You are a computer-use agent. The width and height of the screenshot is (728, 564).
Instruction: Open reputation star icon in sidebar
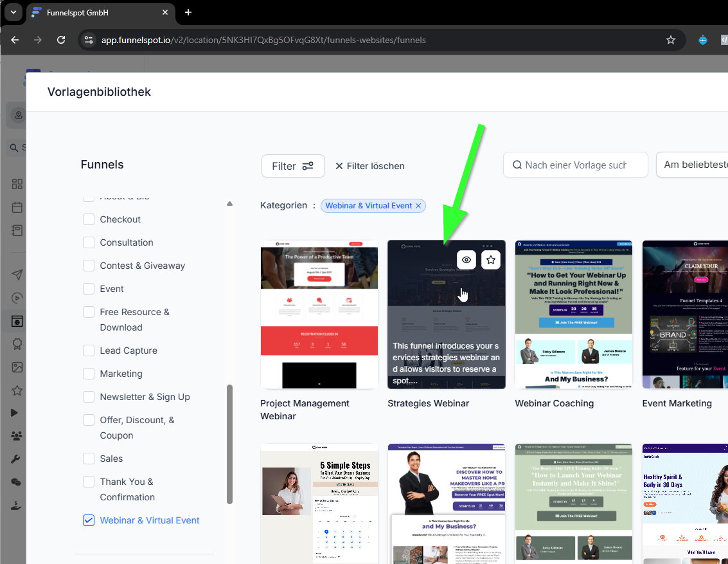tap(17, 390)
